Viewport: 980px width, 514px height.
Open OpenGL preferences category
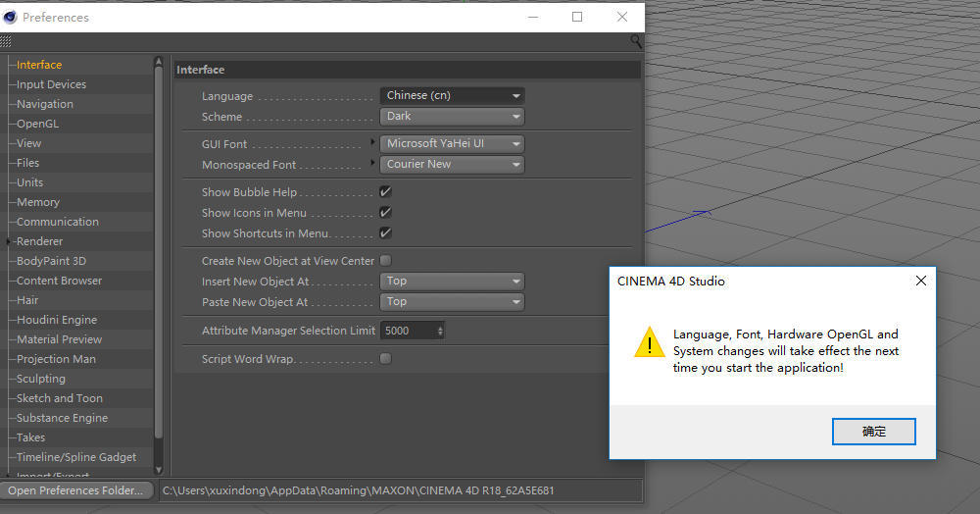pos(37,124)
